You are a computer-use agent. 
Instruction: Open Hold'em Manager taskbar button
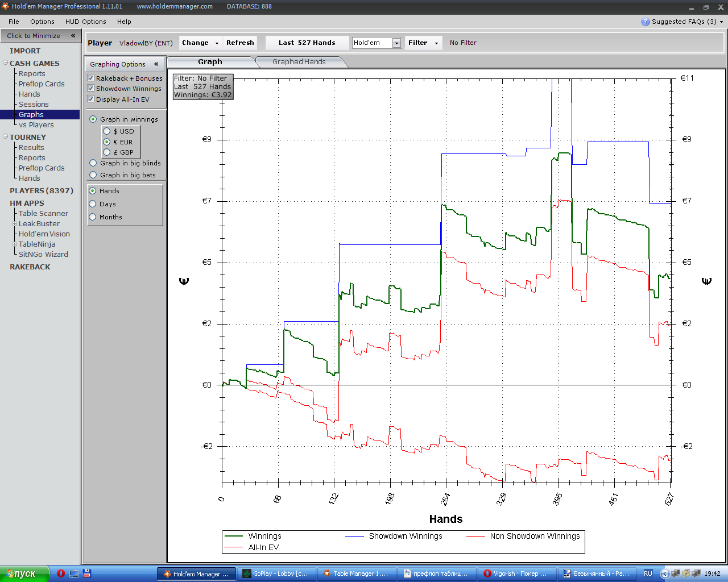pos(196,573)
